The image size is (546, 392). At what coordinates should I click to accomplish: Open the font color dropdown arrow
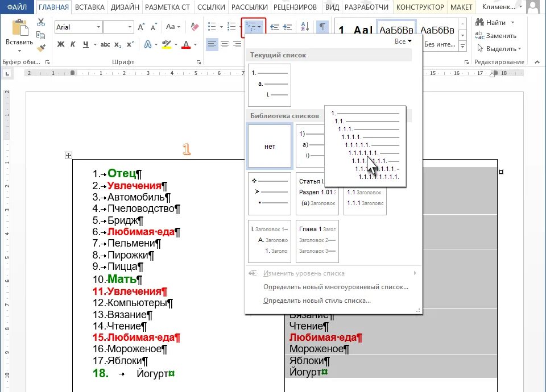195,44
